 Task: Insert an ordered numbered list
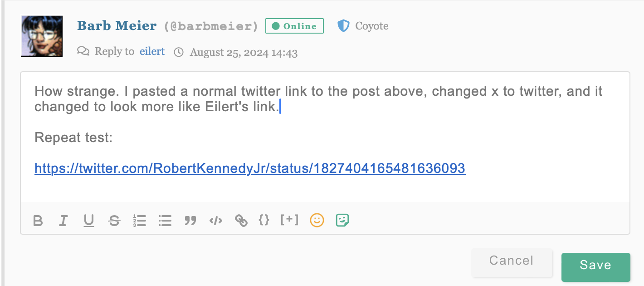(140, 221)
